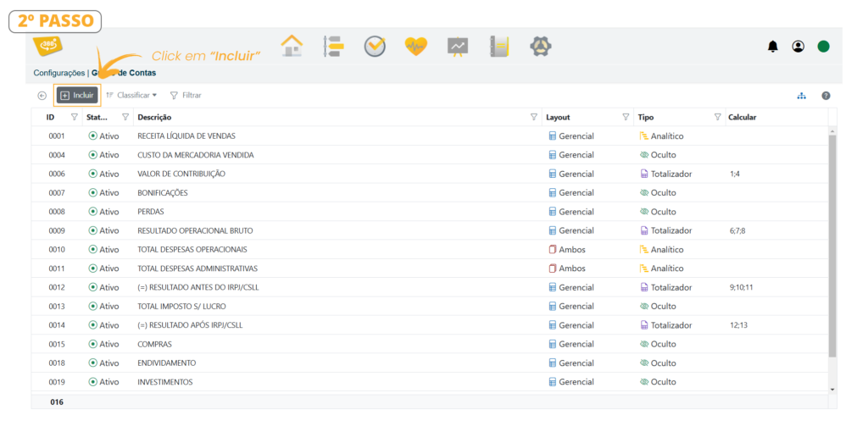Click Totalizador icon for RESULTADO OPERACIONAL BRUTO
868x443 pixels.
click(644, 230)
